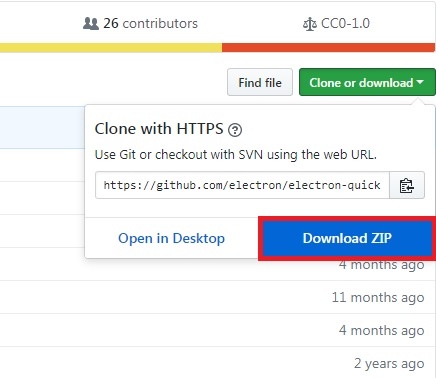Select the highlighted blue commit row
The width and height of the screenshot is (436, 378).
point(42,127)
